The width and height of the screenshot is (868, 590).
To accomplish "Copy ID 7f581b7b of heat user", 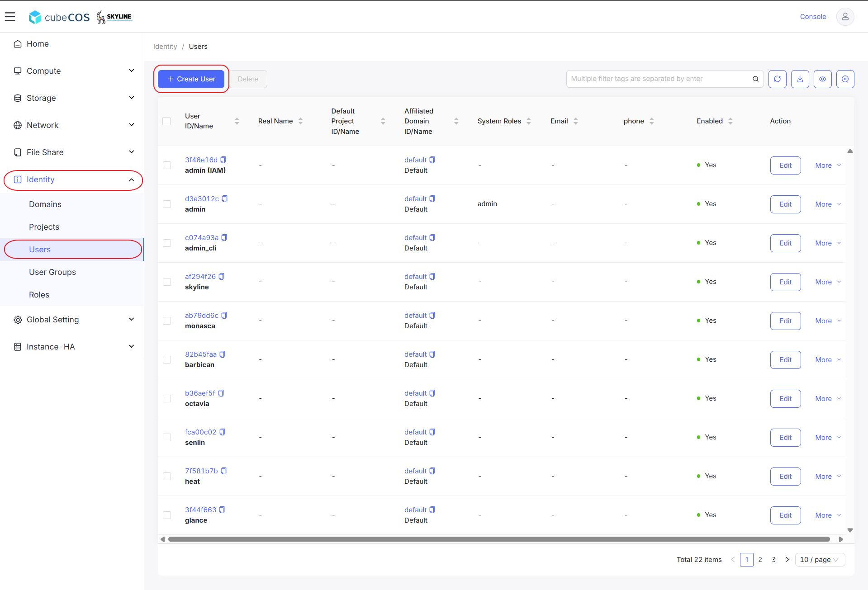I will [223, 471].
